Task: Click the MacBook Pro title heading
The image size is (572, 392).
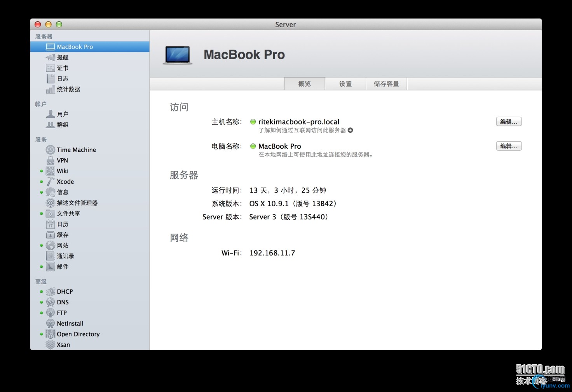Action: click(244, 55)
